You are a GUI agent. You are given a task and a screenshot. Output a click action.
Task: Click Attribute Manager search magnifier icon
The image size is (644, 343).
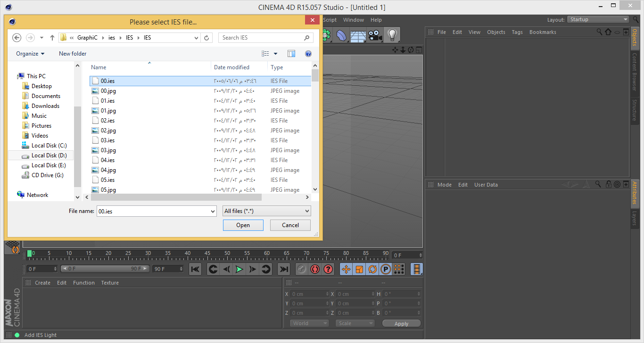[x=598, y=184]
